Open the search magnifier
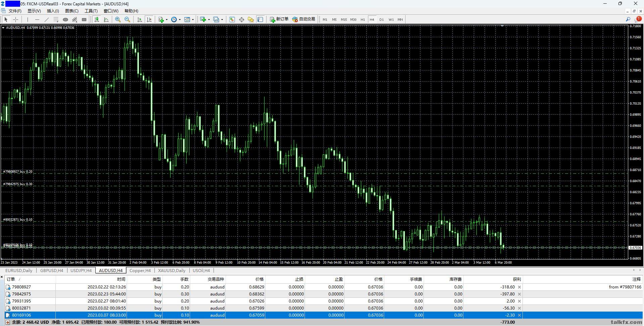Viewport: 644px width, 326px height. click(628, 19)
